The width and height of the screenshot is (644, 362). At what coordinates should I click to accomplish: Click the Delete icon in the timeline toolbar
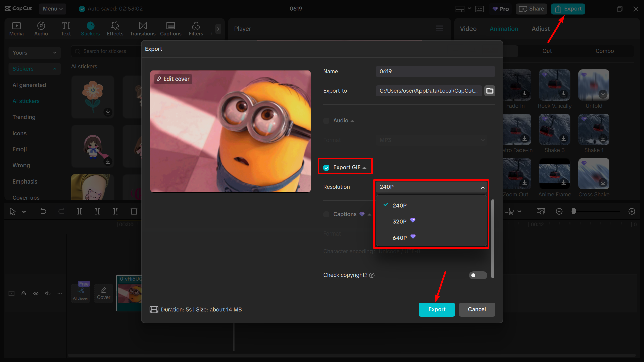(x=134, y=211)
